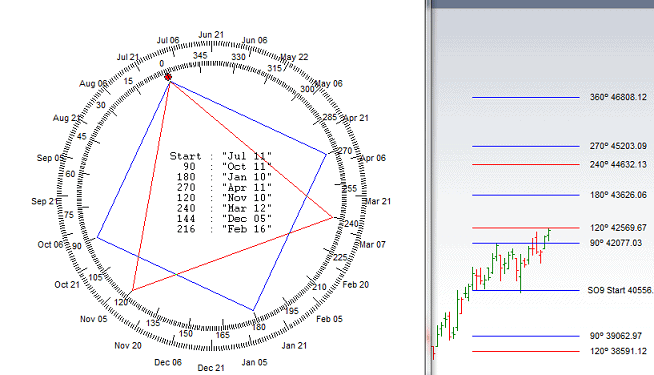Click the Jun 21 date label on wheel
Viewport: 654px width, 375px height.
tap(211, 35)
